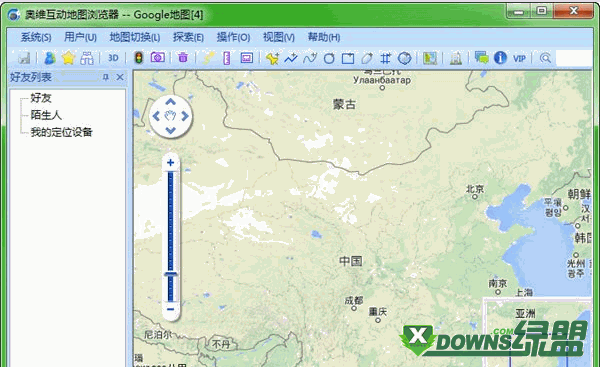Open the green chat bubbles icon
Image resolution: width=600 pixels, height=367 pixels.
click(x=481, y=58)
